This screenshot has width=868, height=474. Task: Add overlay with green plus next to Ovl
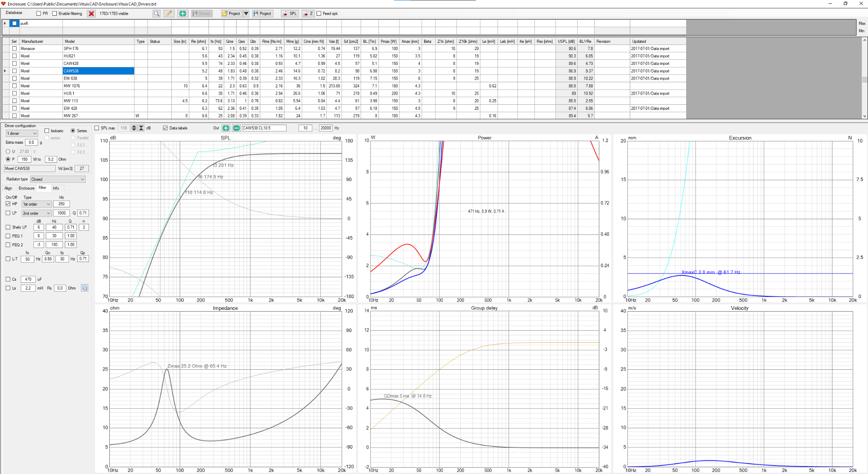pos(226,128)
